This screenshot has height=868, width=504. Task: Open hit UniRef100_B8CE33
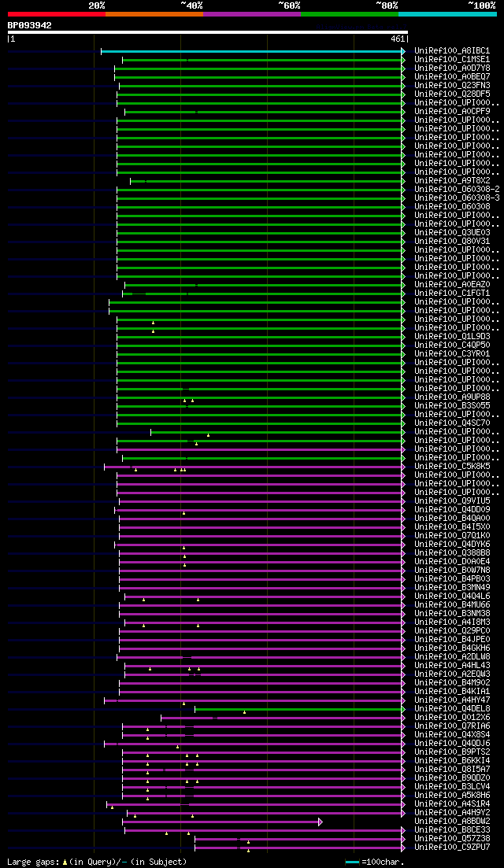(452, 829)
